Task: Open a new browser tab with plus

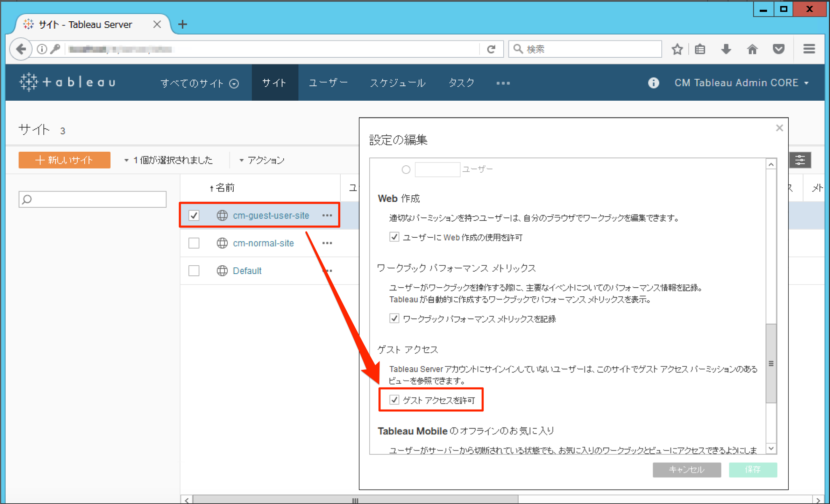Action: pyautogui.click(x=183, y=24)
